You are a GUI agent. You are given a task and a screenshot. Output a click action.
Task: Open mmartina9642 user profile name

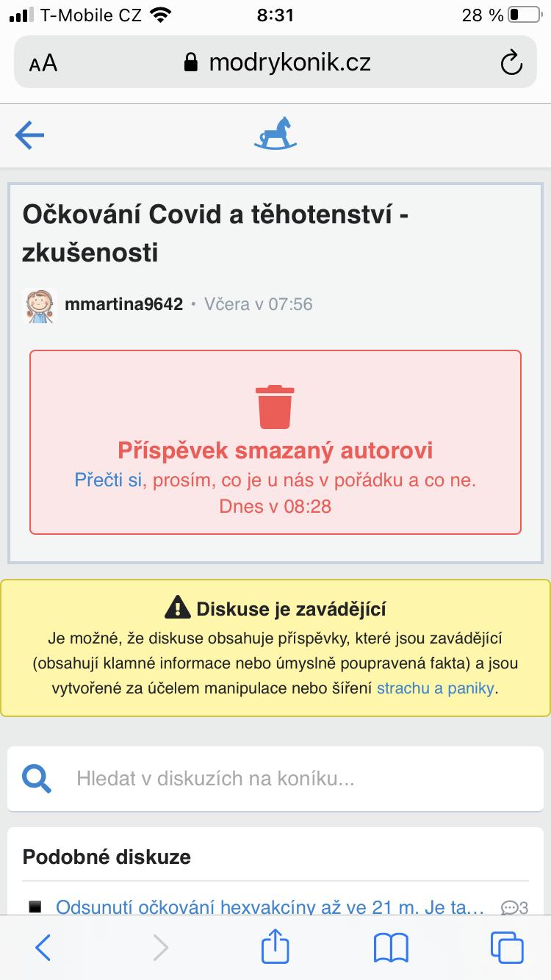(123, 304)
